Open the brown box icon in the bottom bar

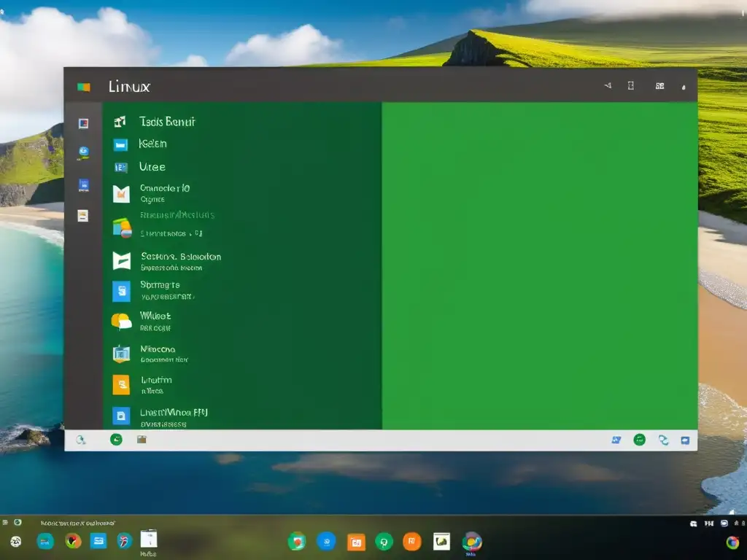pyautogui.click(x=142, y=439)
